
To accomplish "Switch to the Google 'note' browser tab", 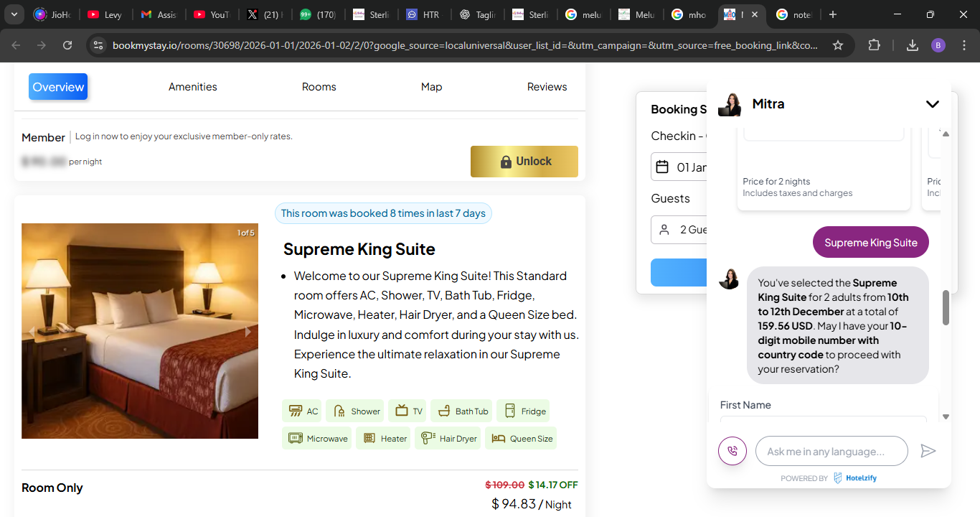I will 793,14.
